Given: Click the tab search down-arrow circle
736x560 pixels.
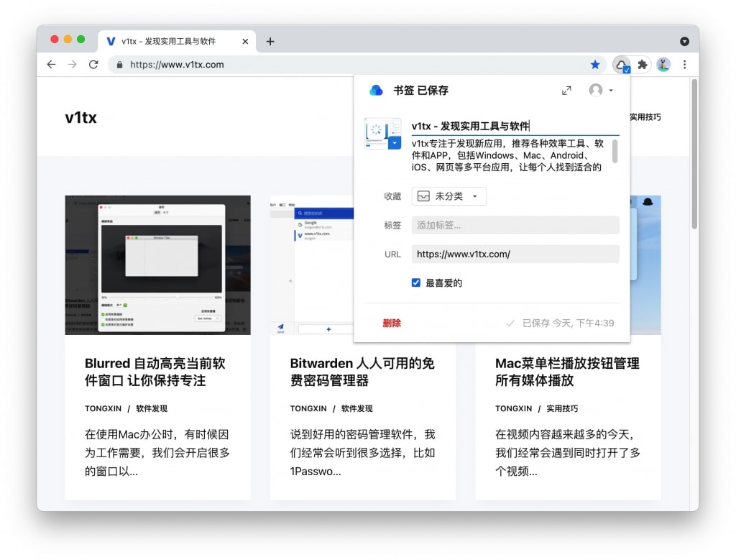Looking at the screenshot, I should click(x=684, y=41).
